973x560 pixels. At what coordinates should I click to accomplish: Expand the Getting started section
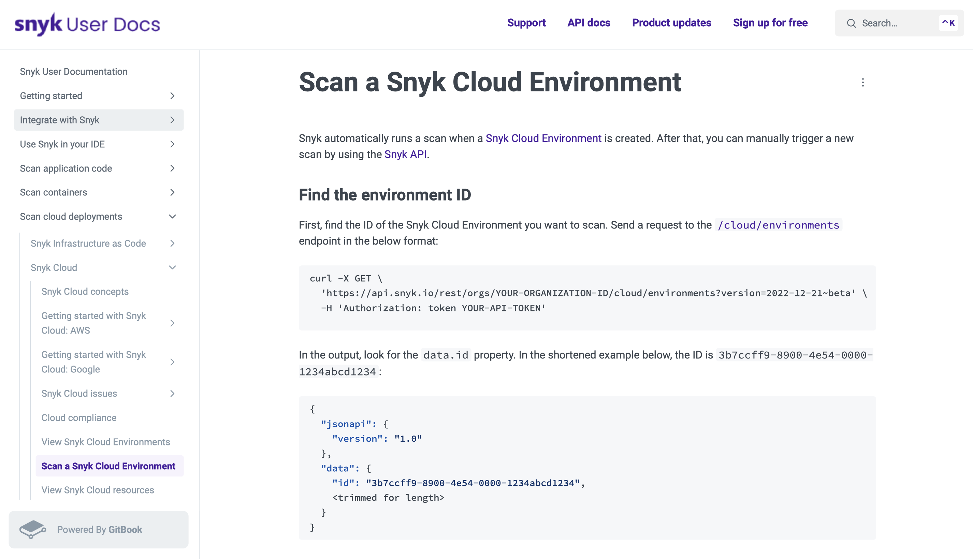[x=172, y=96]
